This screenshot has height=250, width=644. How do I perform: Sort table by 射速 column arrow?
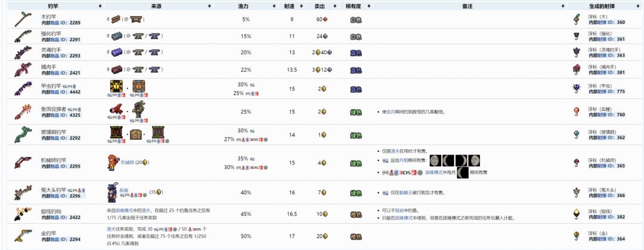pos(303,6)
